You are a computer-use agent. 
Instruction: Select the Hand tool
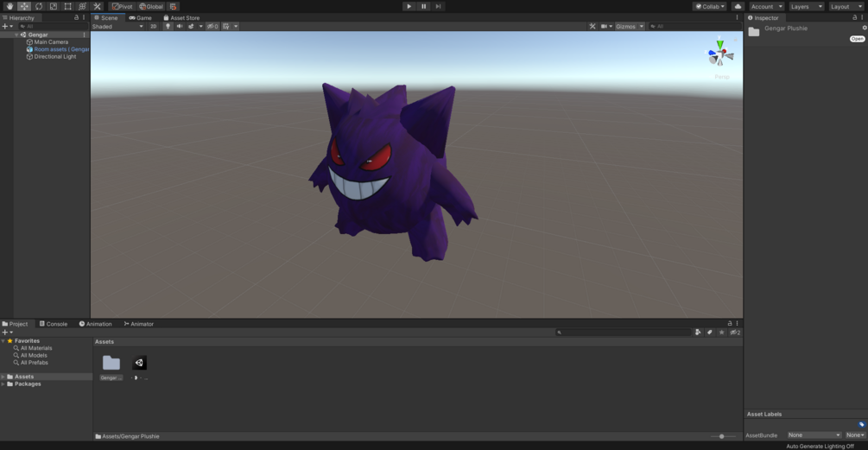[10, 6]
